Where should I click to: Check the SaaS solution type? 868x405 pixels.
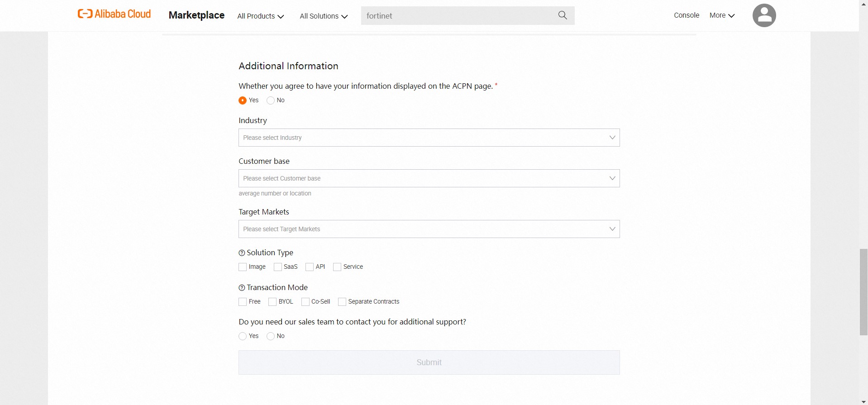278,267
